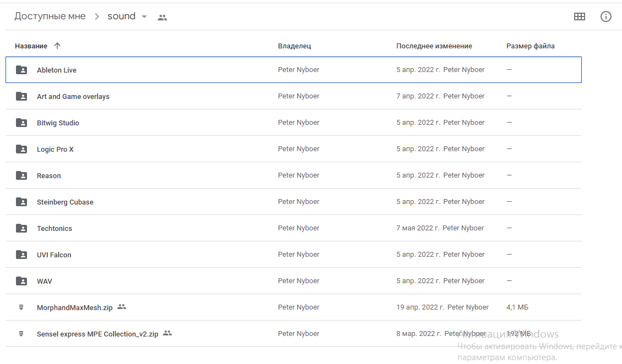Sort by Название column header
622x364 pixels.
(31, 46)
